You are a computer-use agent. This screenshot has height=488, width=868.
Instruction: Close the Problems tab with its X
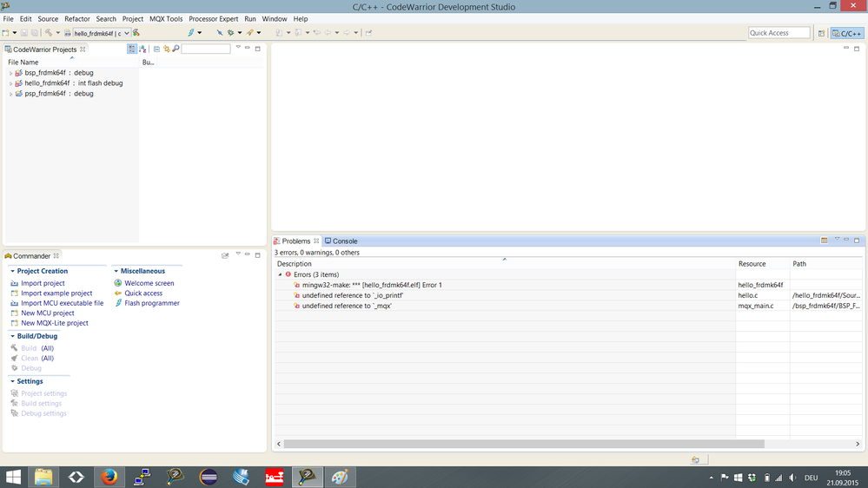pyautogui.click(x=316, y=241)
